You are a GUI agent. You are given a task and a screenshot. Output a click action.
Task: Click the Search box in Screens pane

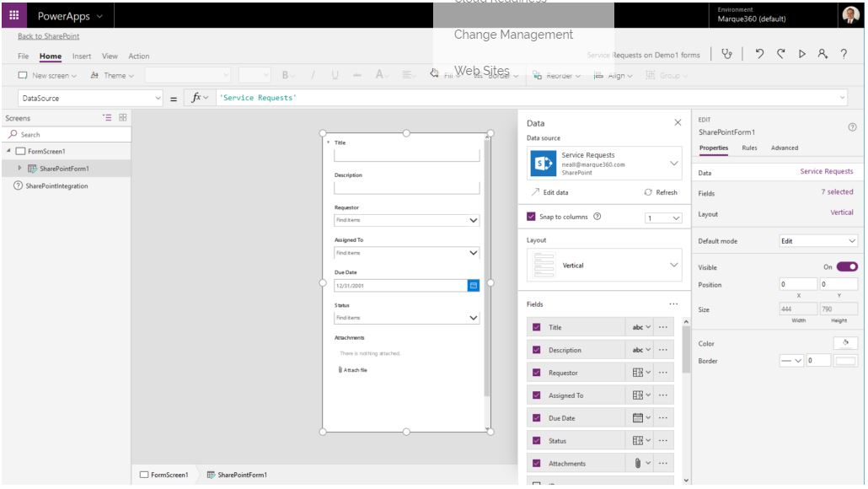pyautogui.click(x=67, y=134)
